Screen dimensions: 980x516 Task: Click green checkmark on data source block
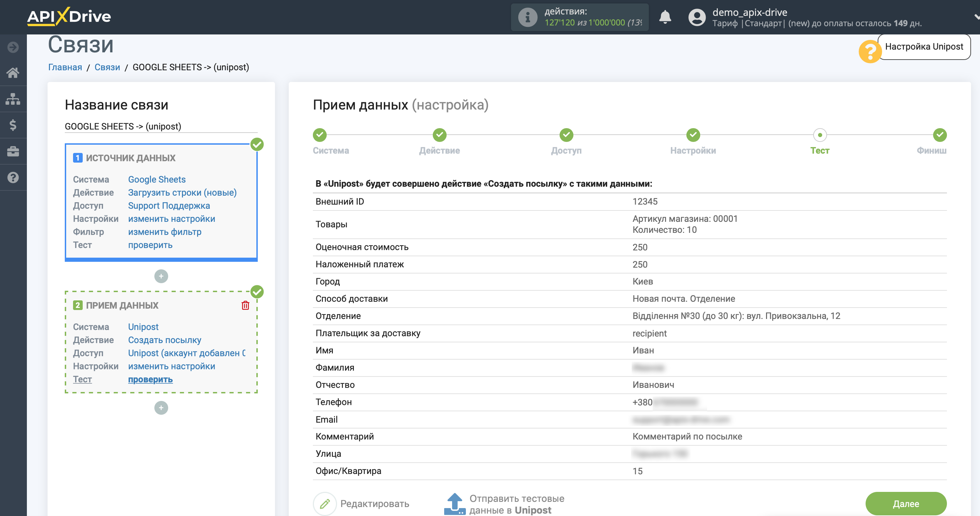257,144
